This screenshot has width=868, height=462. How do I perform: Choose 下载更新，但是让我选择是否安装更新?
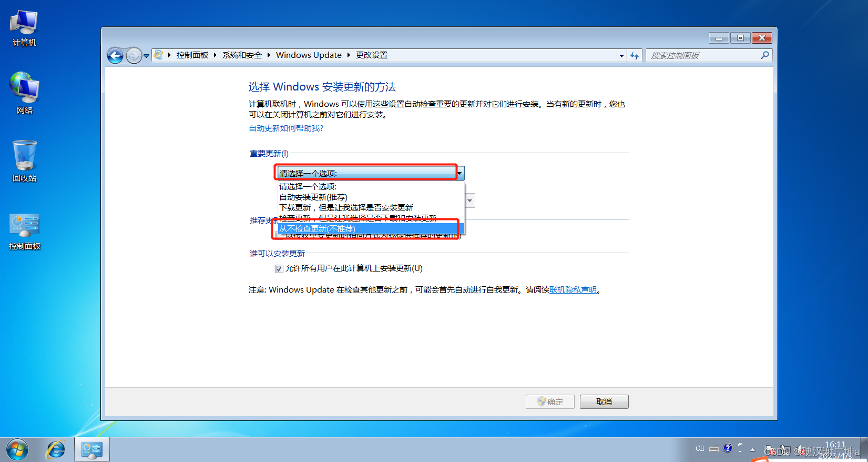371,208
